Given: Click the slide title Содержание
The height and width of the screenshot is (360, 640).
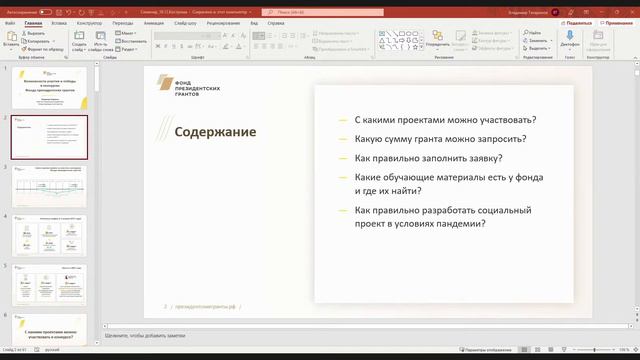Looking at the screenshot, I should click(215, 132).
